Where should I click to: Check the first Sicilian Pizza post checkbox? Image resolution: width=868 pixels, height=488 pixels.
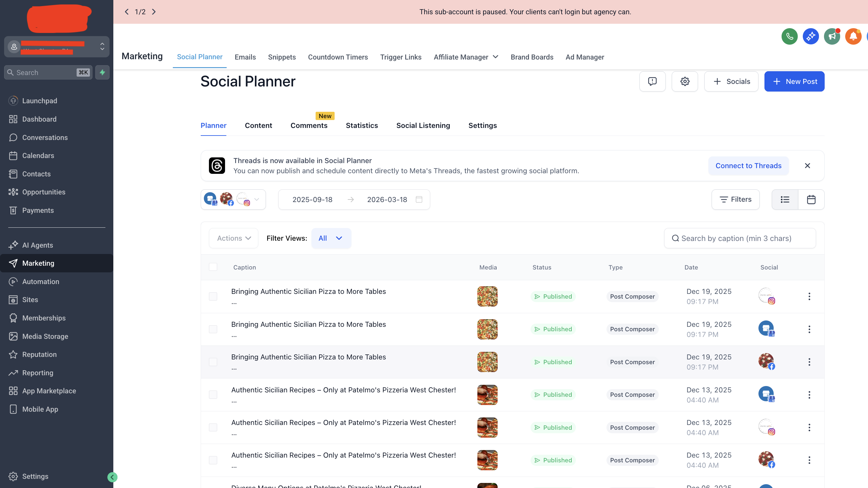pos(213,296)
